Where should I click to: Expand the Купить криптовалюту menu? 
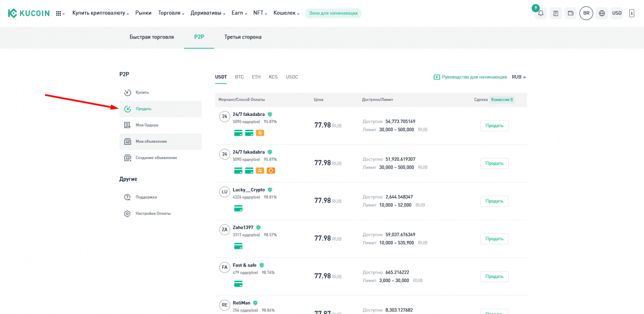coord(100,13)
